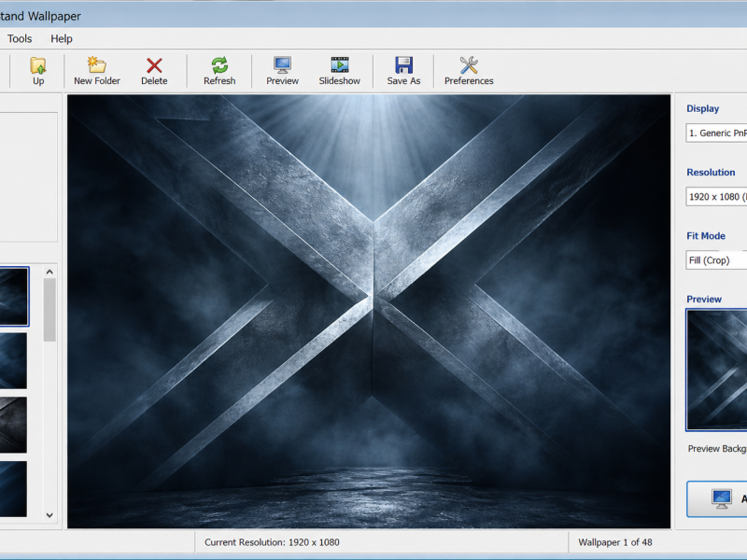Go up one folder with Up icon

tap(38, 71)
